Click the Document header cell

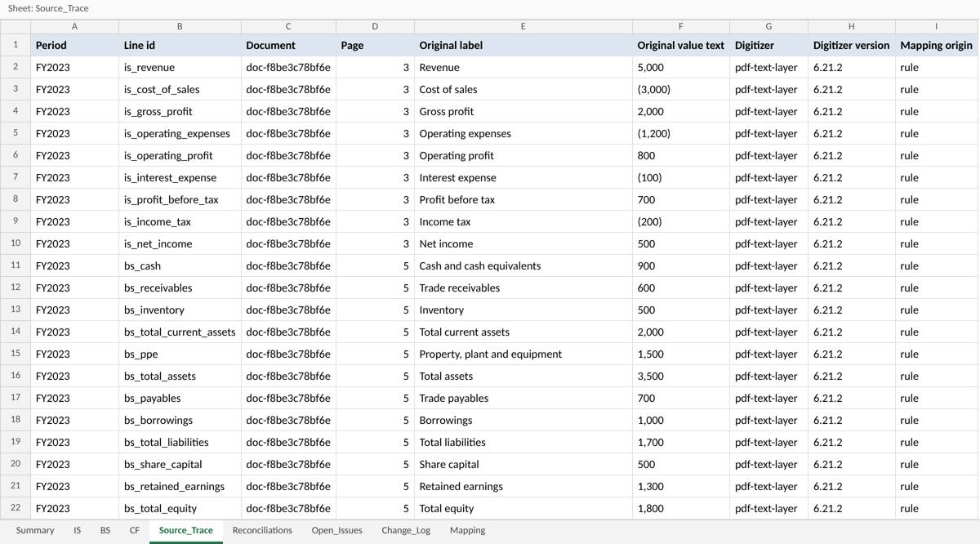click(288, 45)
